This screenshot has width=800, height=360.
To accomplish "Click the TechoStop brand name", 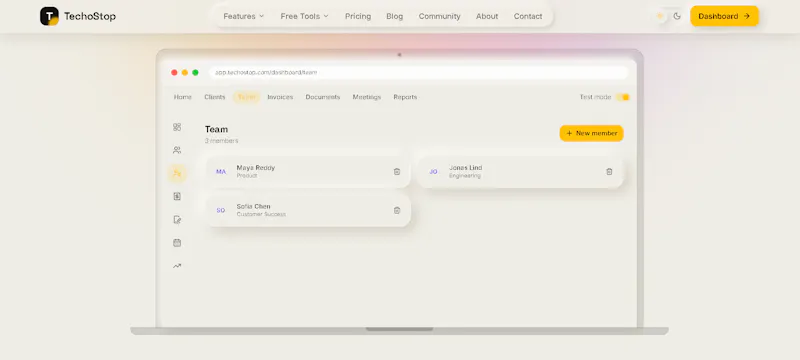I will click(90, 16).
